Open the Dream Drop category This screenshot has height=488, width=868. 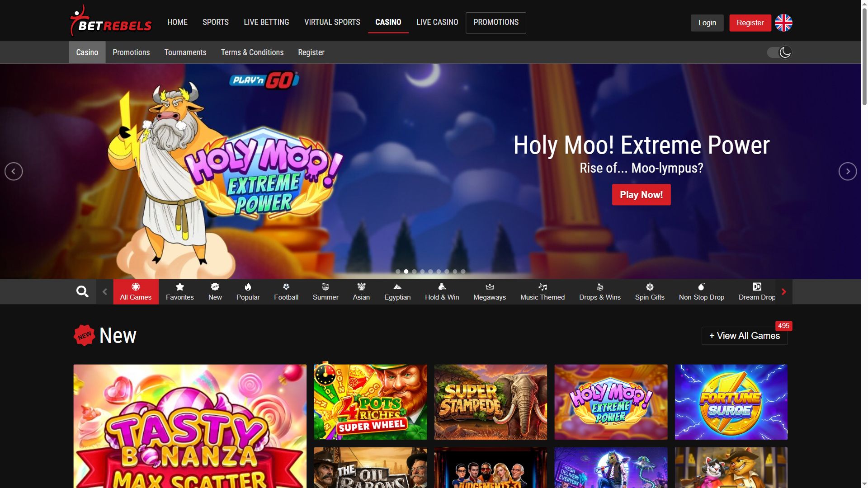pos(757,291)
